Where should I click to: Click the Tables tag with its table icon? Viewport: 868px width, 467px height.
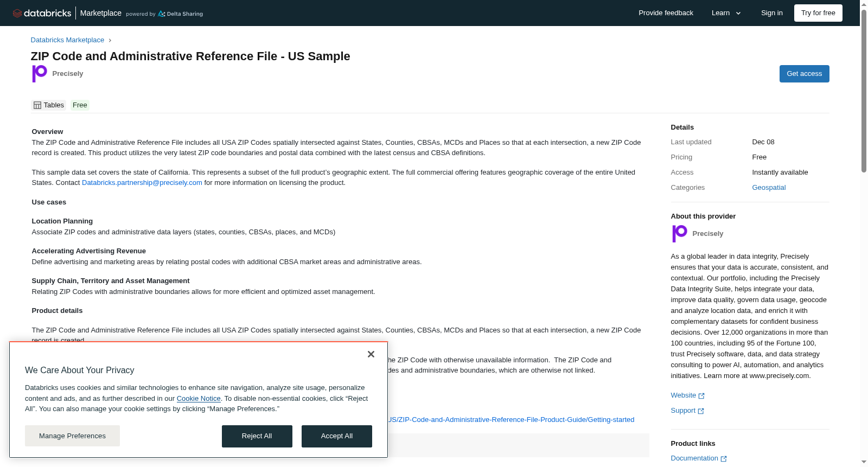tap(49, 105)
